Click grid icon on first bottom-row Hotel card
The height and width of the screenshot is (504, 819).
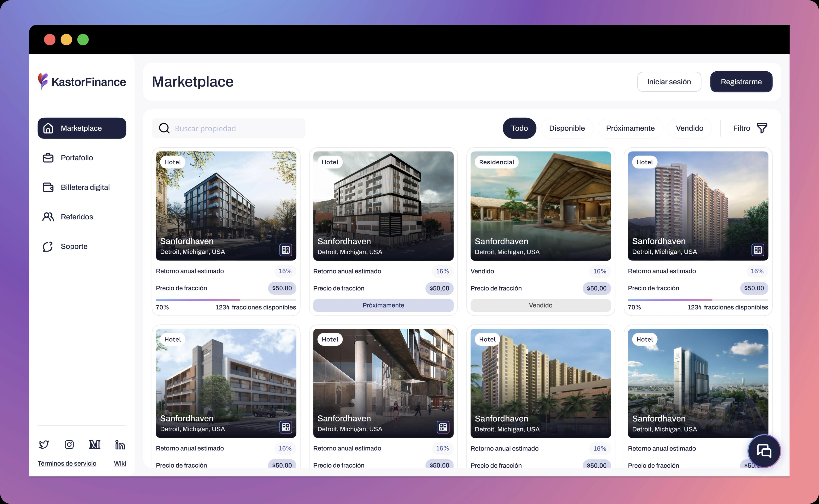286,427
